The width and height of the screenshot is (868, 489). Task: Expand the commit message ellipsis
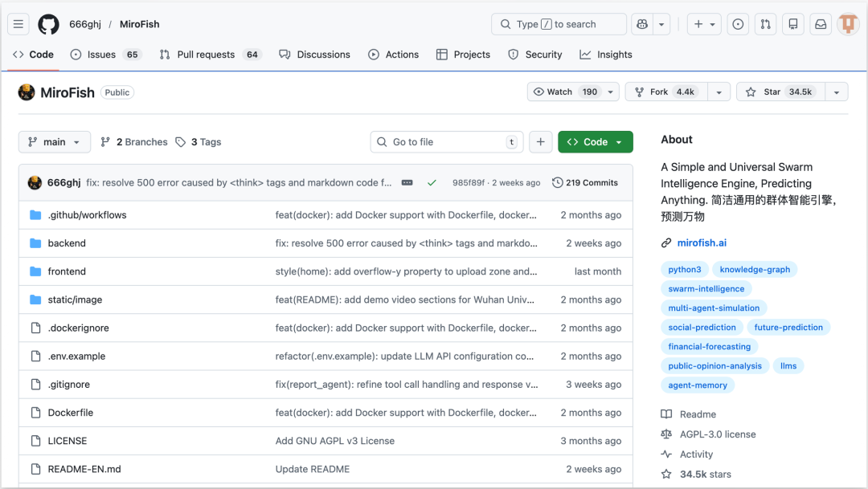pyautogui.click(x=407, y=183)
